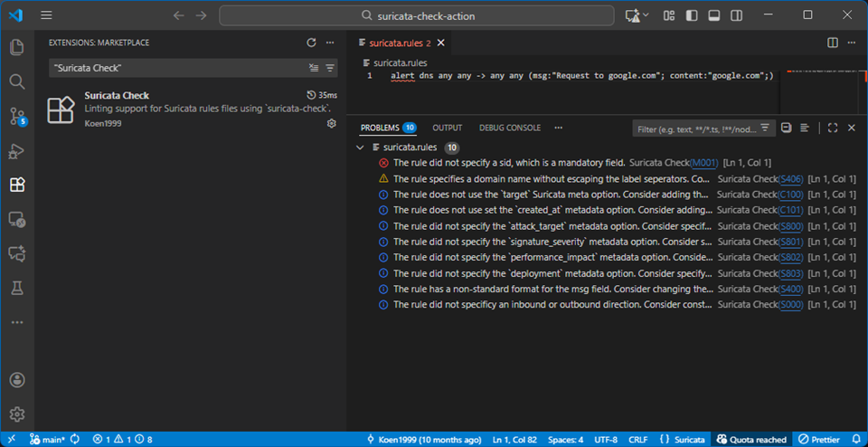
Task: Click the main* branch in status bar
Action: point(47,439)
